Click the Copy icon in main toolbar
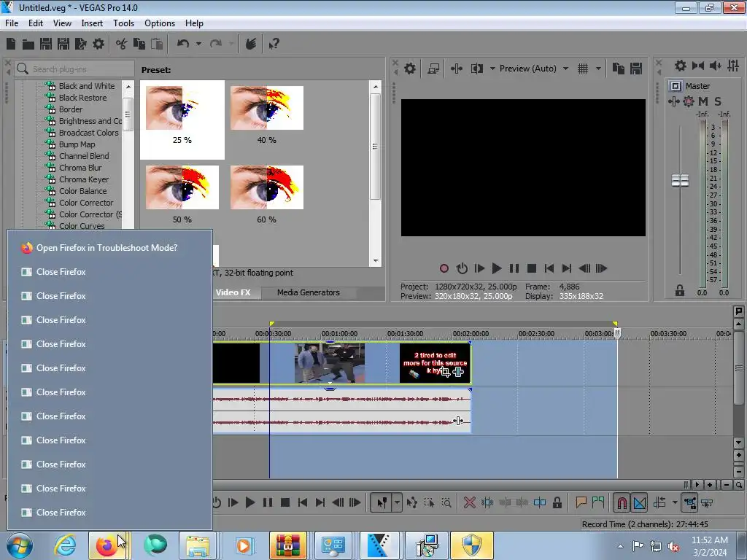This screenshot has height=560, width=747. pyautogui.click(x=139, y=44)
